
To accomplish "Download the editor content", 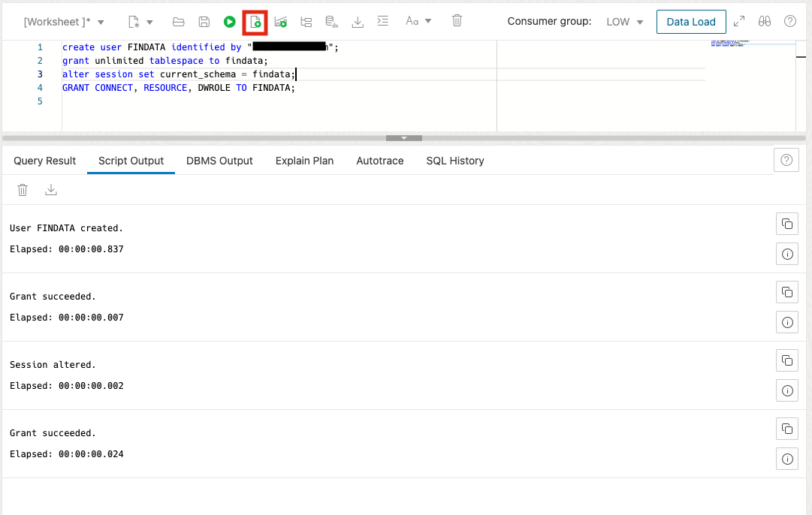I will coord(358,22).
